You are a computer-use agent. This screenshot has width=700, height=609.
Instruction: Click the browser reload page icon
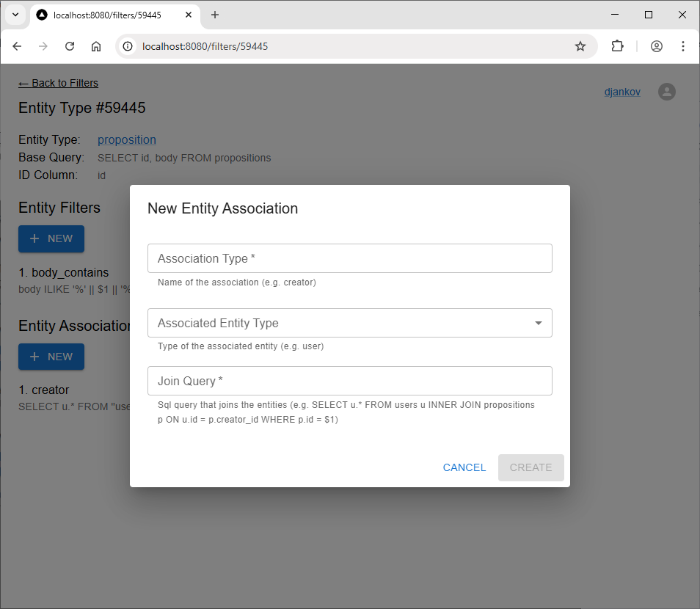pos(70,46)
